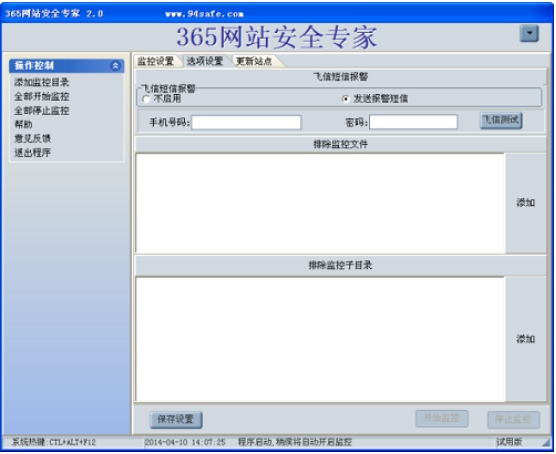Viewport: 556px width, 454px height.
Task: Switch to the 选项设置 tab
Action: tap(205, 61)
